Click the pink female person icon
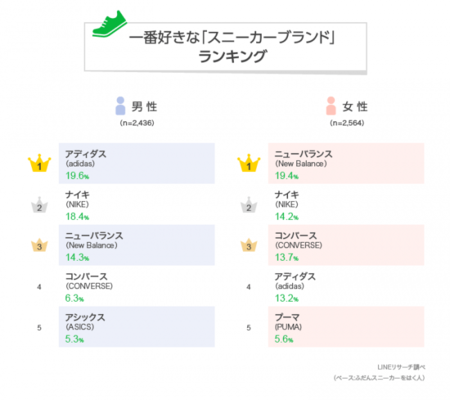This screenshot has width=450, height=400. [x=331, y=106]
